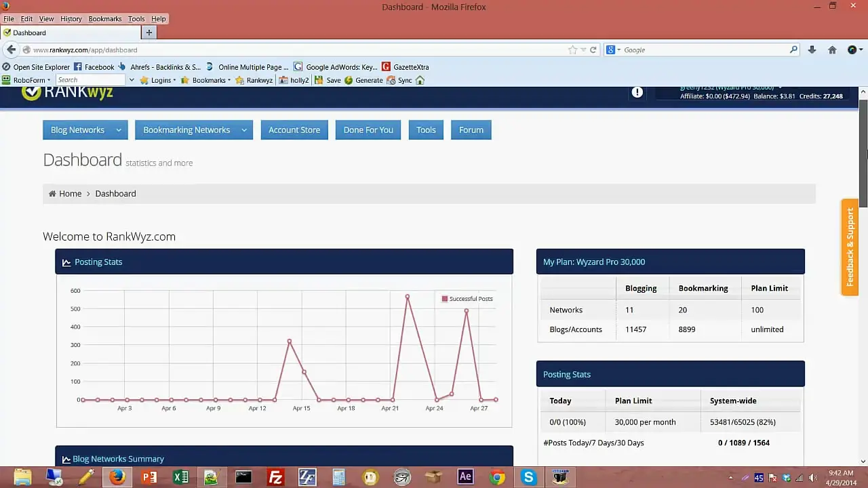Open the command prompt taskbar icon

click(243, 477)
